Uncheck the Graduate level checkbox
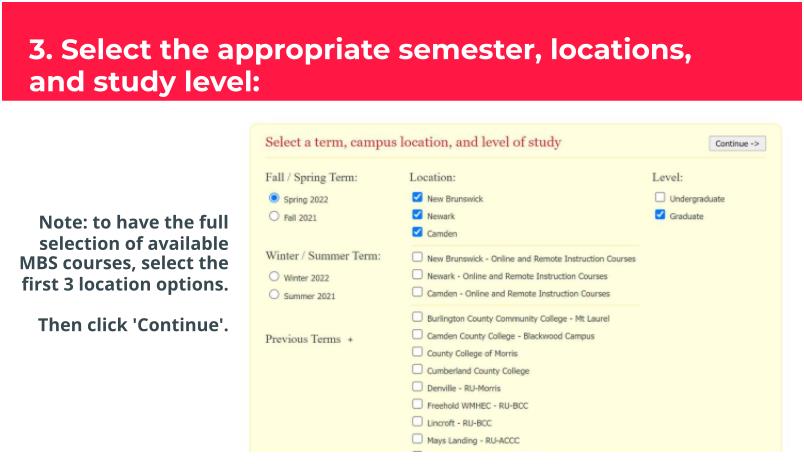Image resolution: width=804 pixels, height=464 pixels. [x=660, y=215]
